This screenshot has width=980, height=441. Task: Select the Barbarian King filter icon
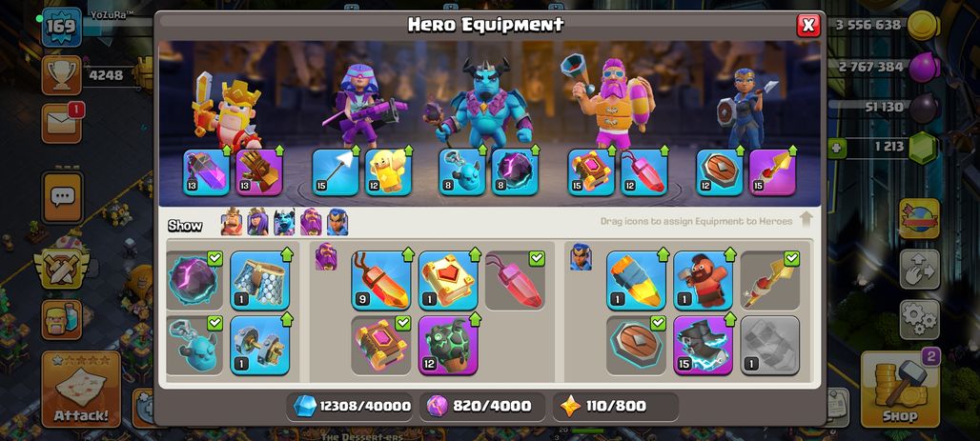pyautogui.click(x=232, y=222)
